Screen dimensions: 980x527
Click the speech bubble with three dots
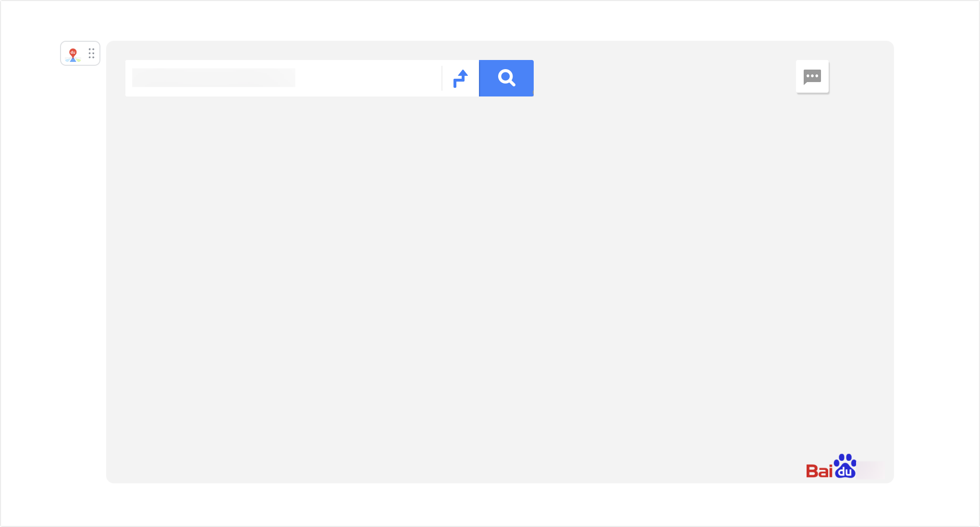pos(812,77)
